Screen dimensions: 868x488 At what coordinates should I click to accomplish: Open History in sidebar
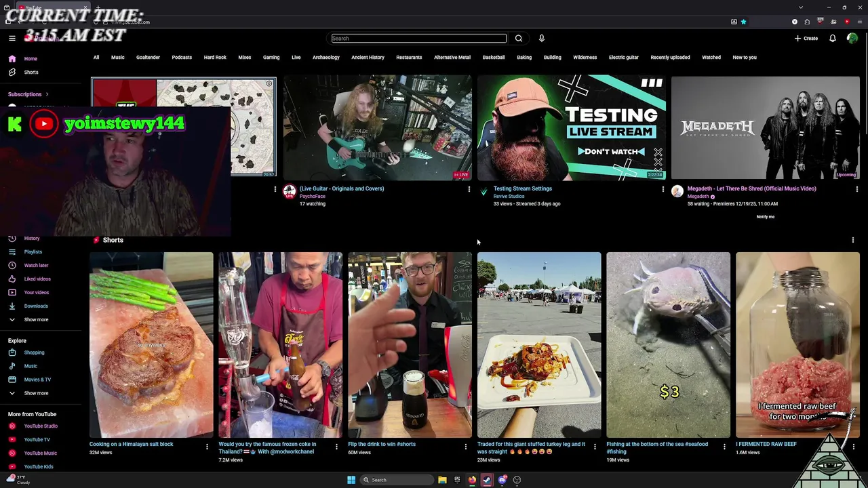[x=32, y=239]
